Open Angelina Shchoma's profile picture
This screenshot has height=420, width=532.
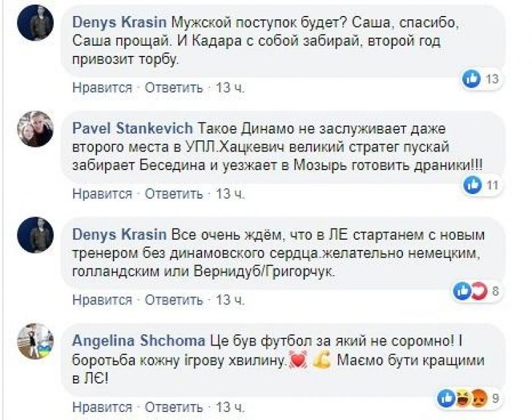click(x=35, y=341)
